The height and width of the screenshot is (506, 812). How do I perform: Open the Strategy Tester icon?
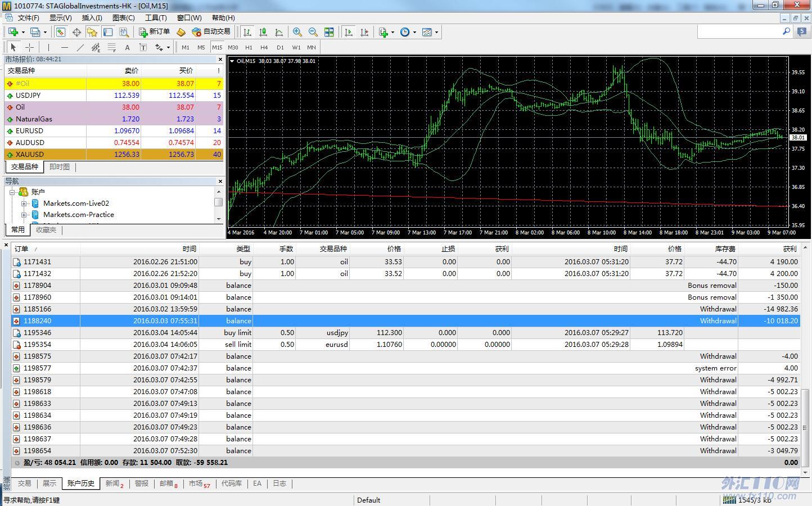[124, 32]
